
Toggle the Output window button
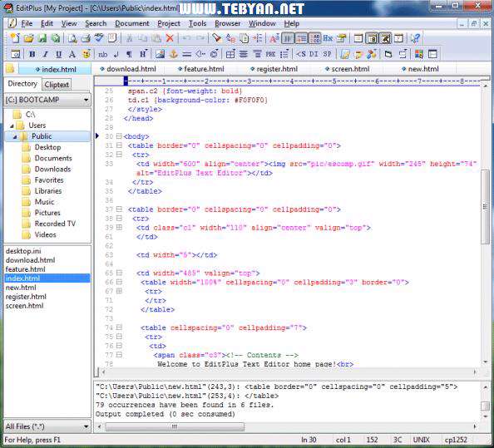coord(386,38)
